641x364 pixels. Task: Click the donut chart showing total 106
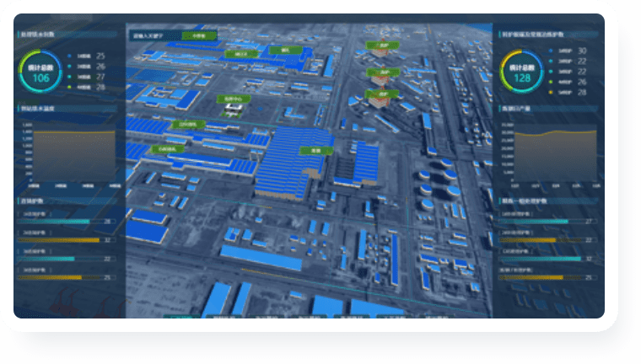tap(40, 72)
